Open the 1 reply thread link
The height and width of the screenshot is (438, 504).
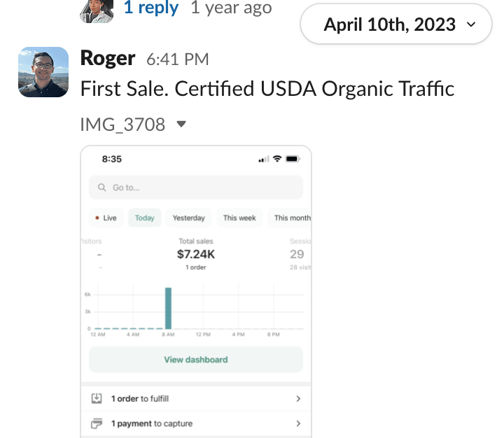click(x=151, y=8)
